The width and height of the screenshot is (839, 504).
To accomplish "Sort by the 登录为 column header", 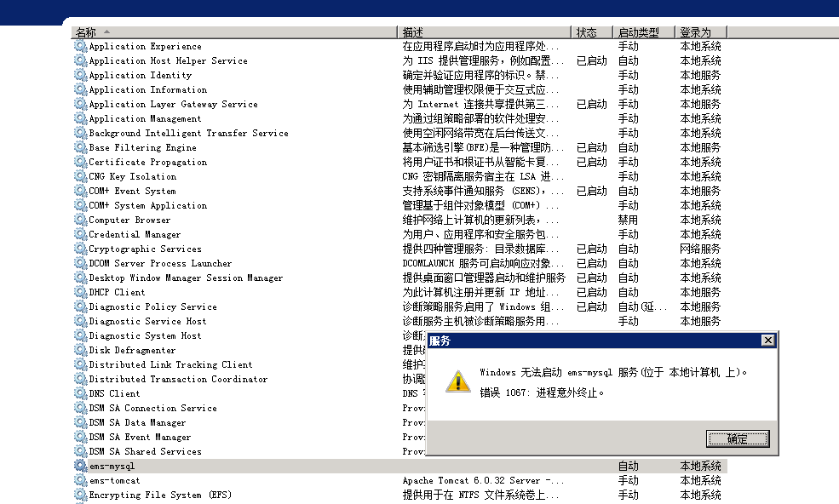I will (x=701, y=32).
